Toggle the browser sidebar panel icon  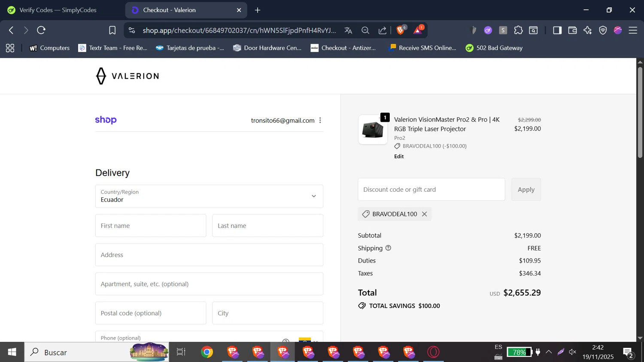coord(557,30)
